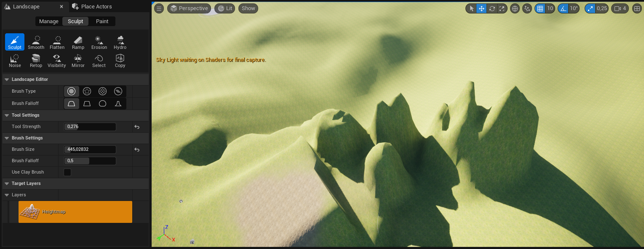Select the Hydro erosion tool

click(120, 42)
